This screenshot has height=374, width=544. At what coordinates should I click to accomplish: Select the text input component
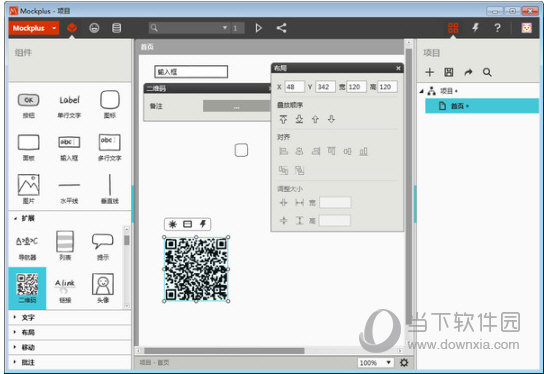click(69, 147)
